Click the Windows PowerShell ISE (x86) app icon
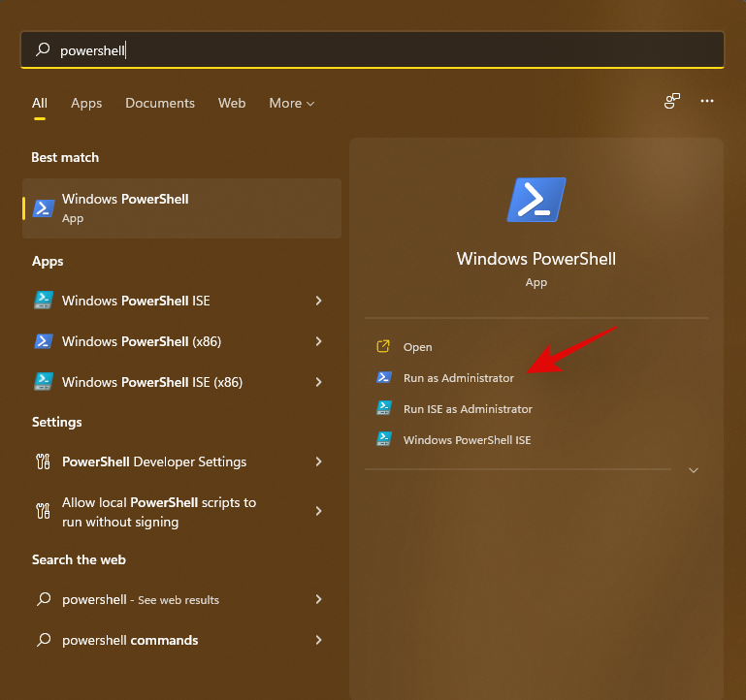 click(x=43, y=382)
